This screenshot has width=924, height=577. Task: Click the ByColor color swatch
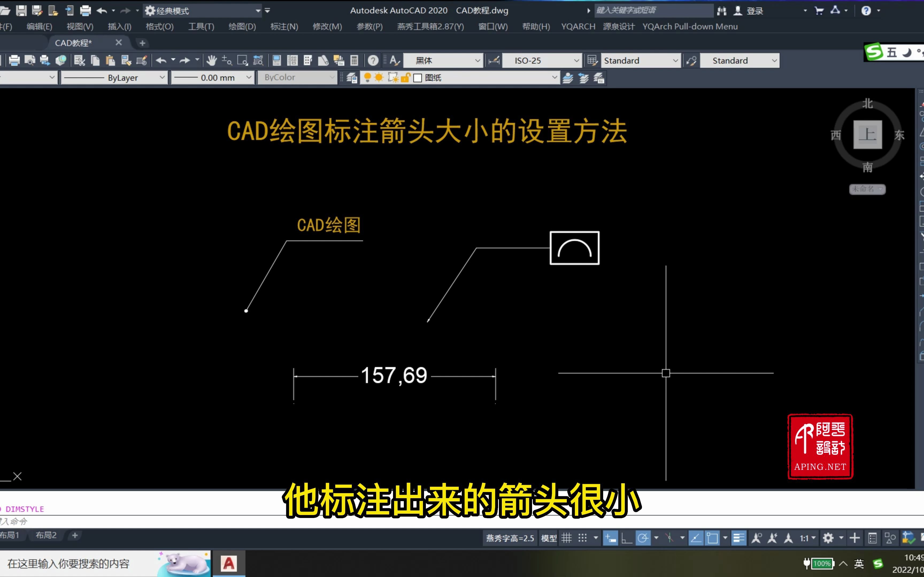297,77
